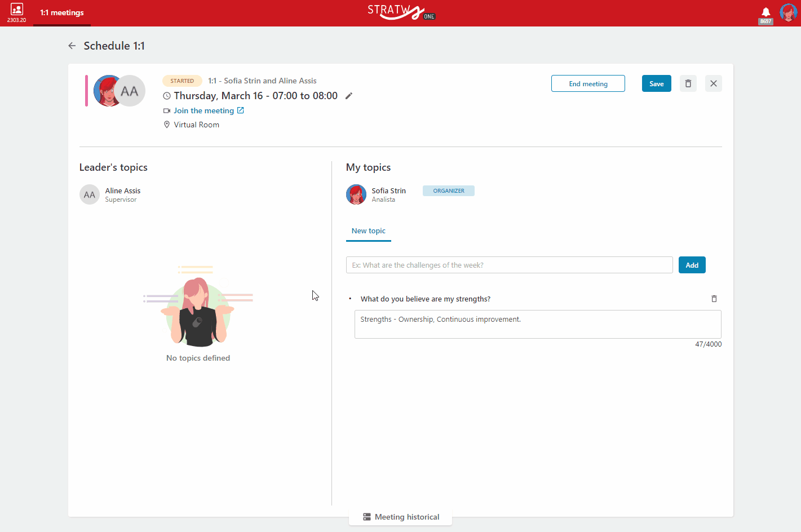This screenshot has height=532, width=801.
Task: Click Aline Assis AA avatar in Leader's topics
Action: (90, 194)
